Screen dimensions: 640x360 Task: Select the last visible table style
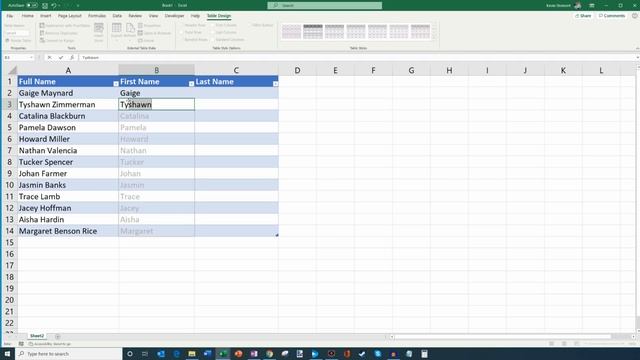[x=420, y=31]
